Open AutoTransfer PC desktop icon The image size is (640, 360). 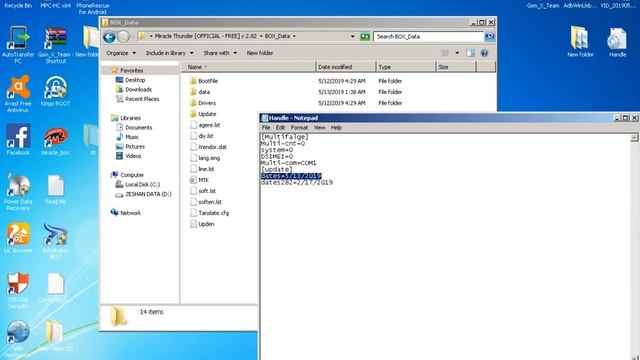[18, 44]
